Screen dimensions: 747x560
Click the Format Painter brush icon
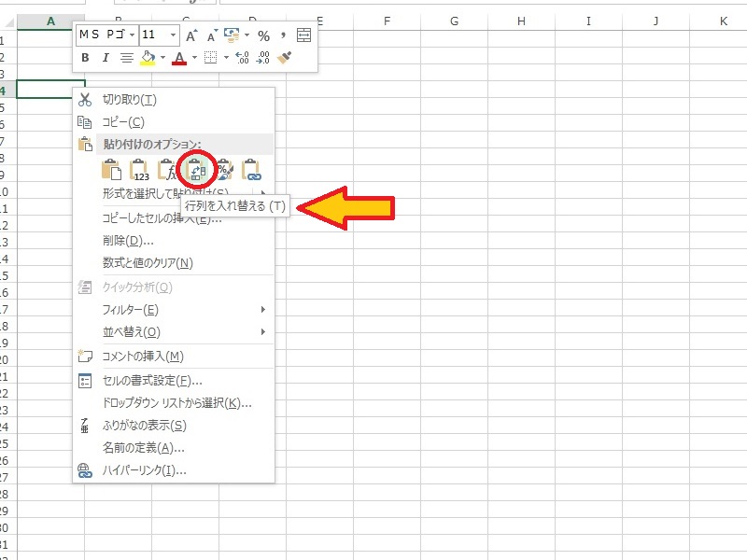[286, 58]
